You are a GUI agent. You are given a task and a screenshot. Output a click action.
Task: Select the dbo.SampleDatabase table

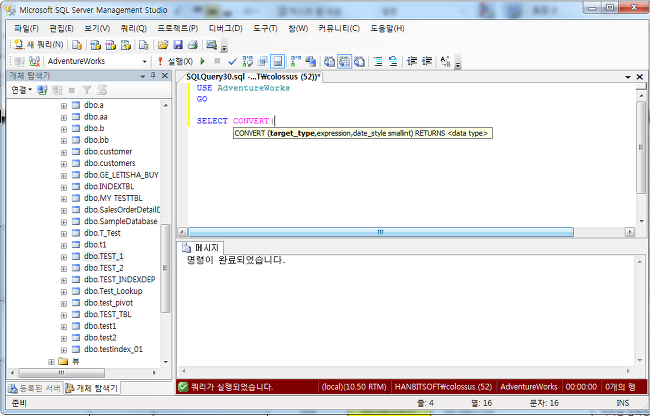tap(120, 221)
